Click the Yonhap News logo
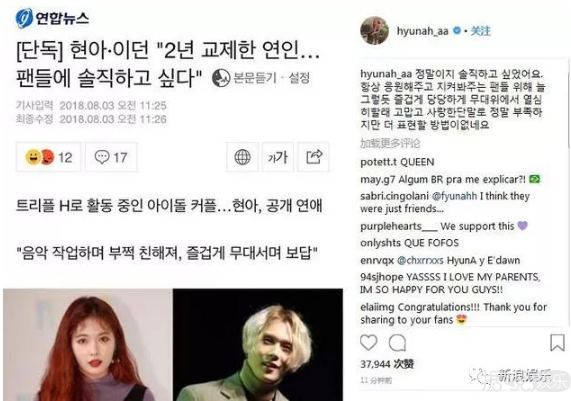Screen dimensions: 571x401 click(52, 18)
